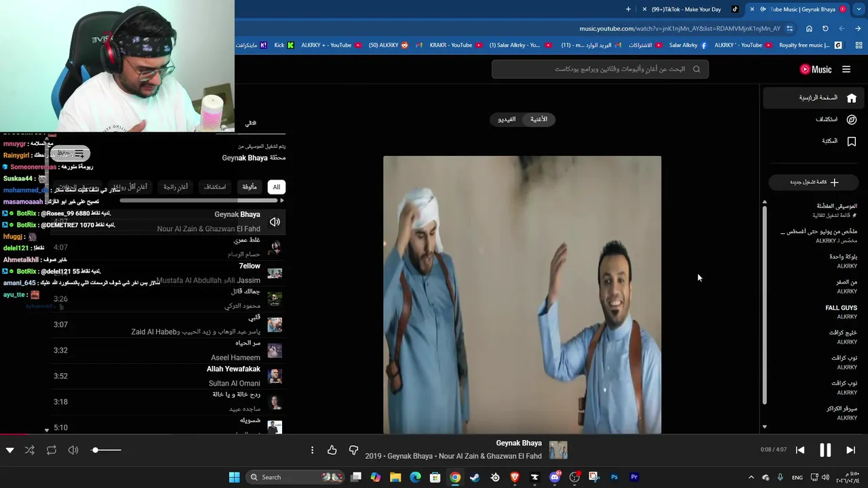This screenshot has height=488, width=868.
Task: Click the sidebar scroll-down arrow
Action: 764,427
